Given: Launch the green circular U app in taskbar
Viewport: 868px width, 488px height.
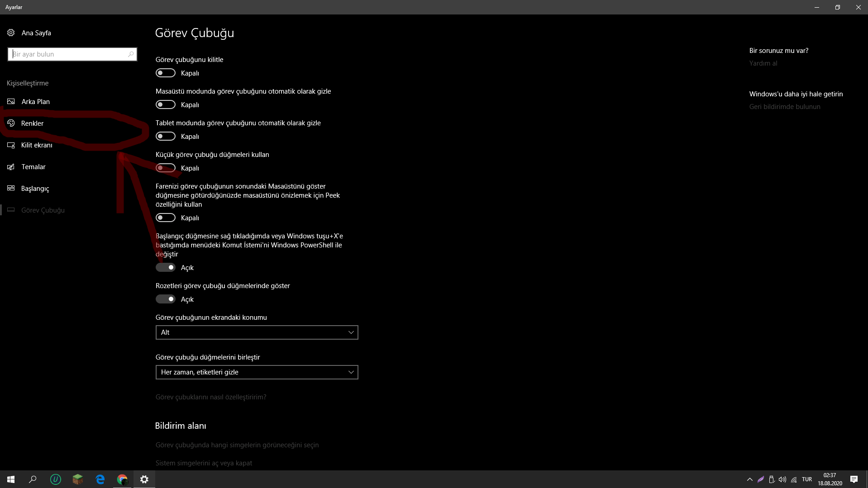Looking at the screenshot, I should coord(55,479).
